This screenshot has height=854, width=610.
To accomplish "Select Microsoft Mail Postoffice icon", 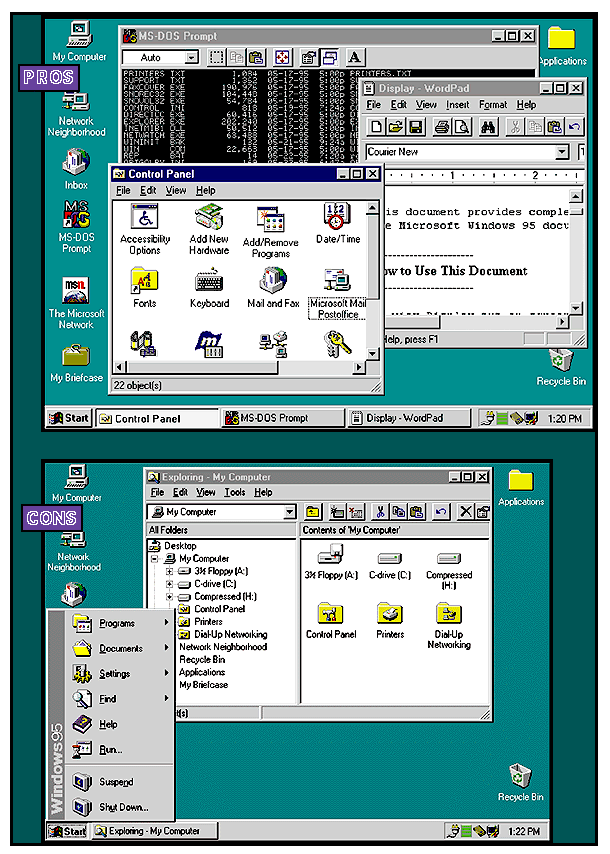I will 338,294.
